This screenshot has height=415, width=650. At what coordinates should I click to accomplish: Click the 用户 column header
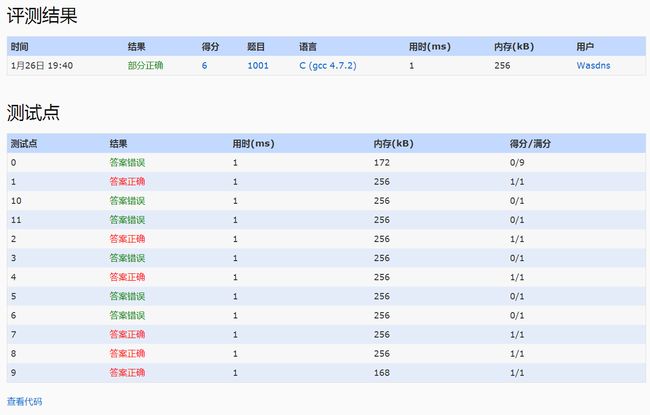[x=585, y=46]
